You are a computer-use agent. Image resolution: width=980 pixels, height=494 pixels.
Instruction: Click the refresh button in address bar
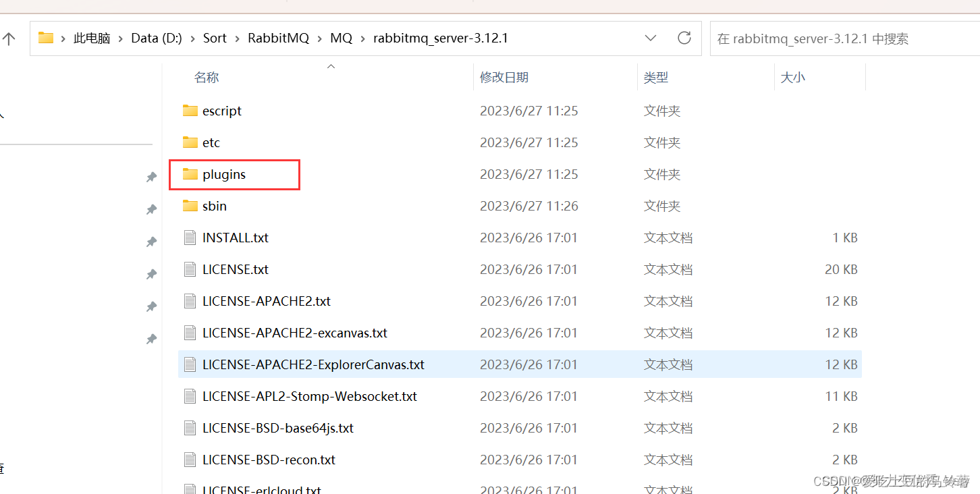pos(684,38)
